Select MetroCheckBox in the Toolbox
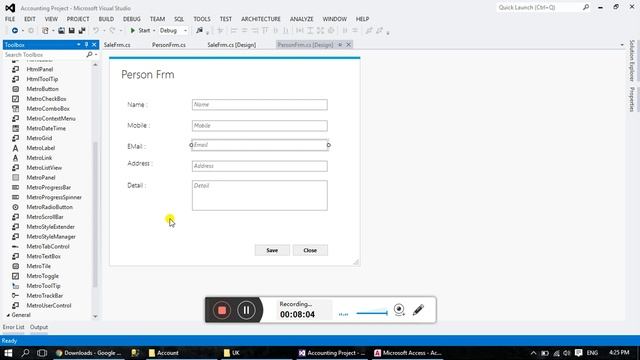 46,99
